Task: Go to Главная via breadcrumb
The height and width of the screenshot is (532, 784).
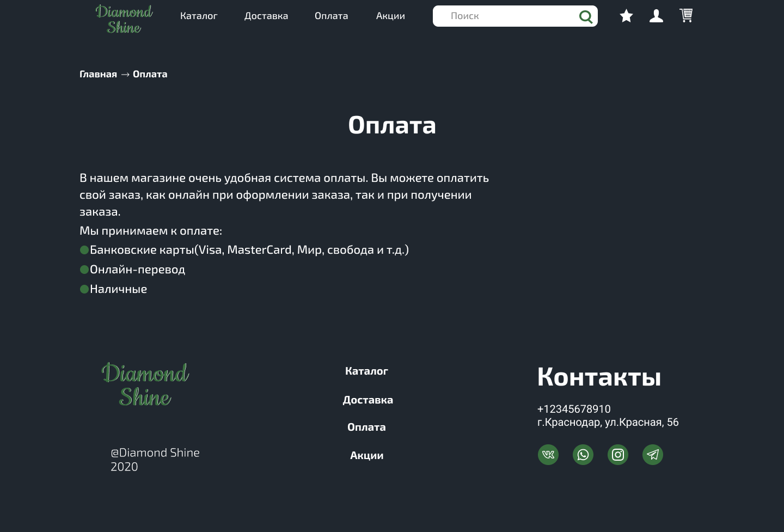Action: coord(98,74)
